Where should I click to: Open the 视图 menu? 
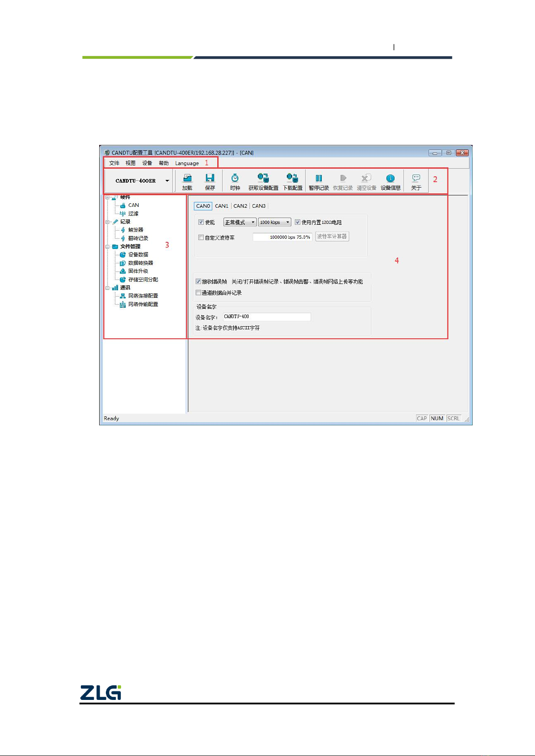pyautogui.click(x=131, y=163)
